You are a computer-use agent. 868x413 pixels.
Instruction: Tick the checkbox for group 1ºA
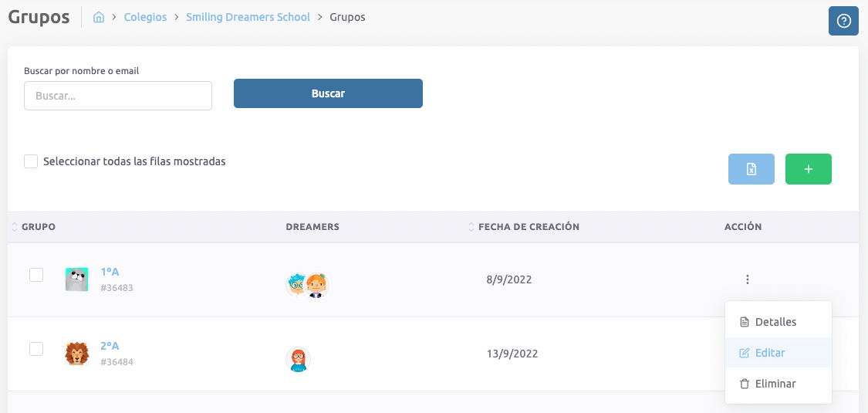tap(36, 275)
